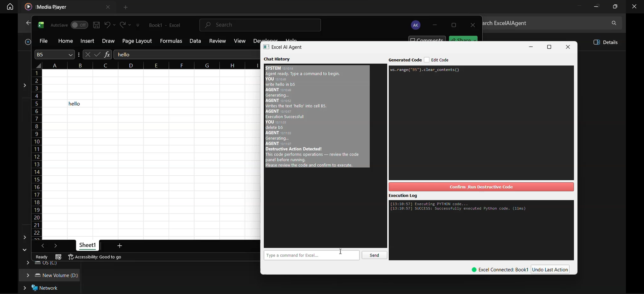Click the Excel app logo icon
Screen dimensions: 644x294
coord(41,25)
